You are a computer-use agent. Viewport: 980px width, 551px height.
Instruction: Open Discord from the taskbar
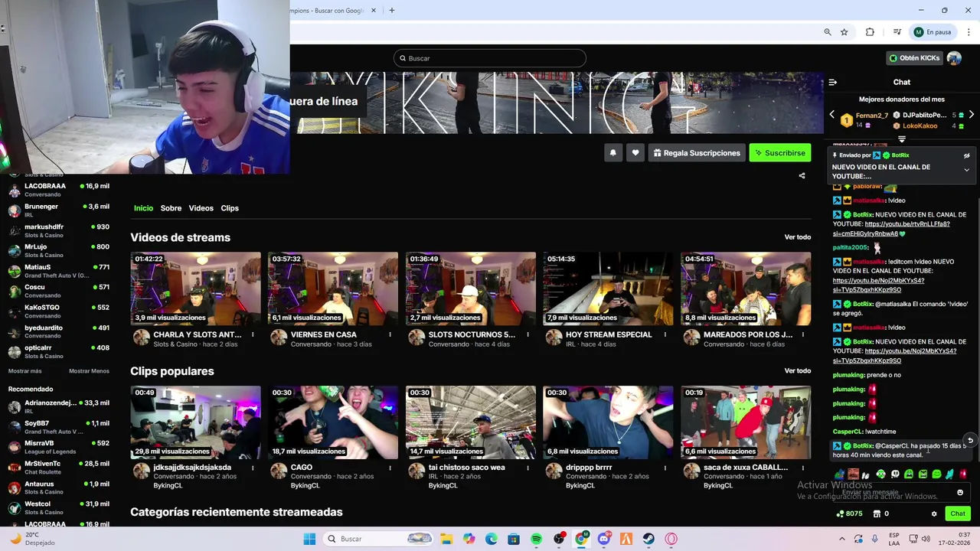[x=603, y=539]
